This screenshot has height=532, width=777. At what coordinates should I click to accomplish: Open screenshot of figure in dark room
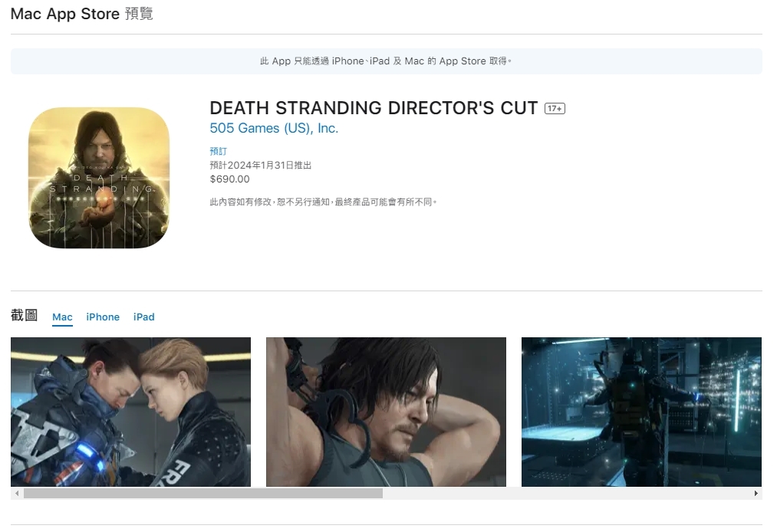[641, 412]
